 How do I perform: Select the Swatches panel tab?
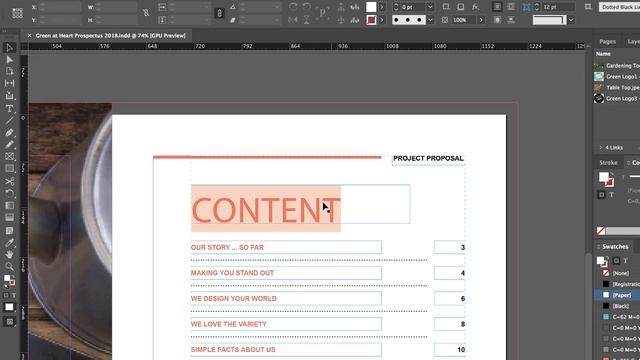(x=615, y=247)
